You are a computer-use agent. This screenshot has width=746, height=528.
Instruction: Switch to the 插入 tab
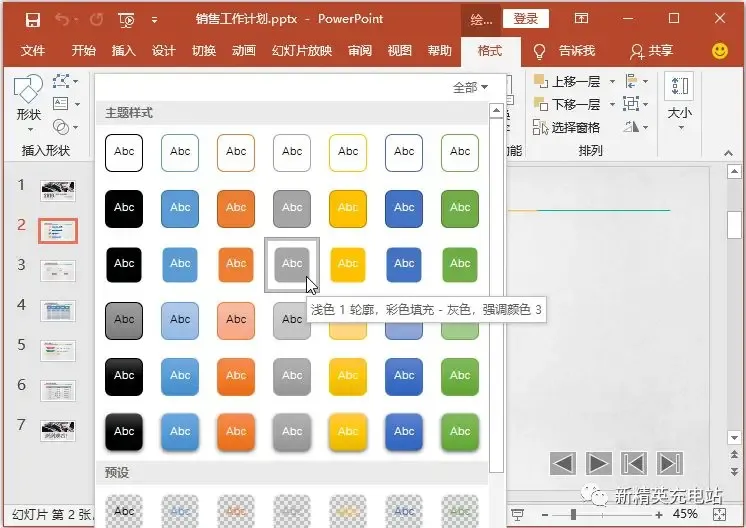[124, 50]
